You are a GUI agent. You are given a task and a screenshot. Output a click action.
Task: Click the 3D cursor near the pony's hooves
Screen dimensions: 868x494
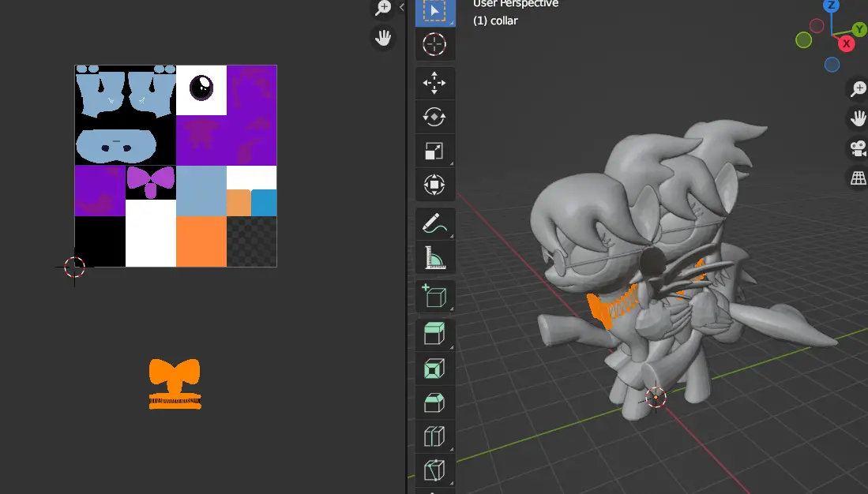coord(656,397)
